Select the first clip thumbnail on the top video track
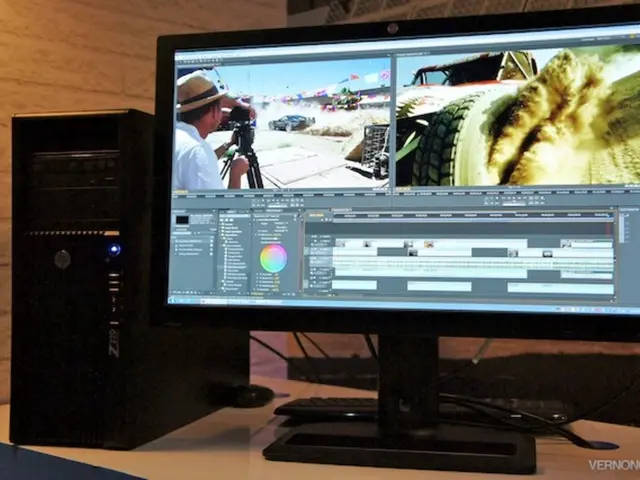The height and width of the screenshot is (480, 640). coord(340,243)
